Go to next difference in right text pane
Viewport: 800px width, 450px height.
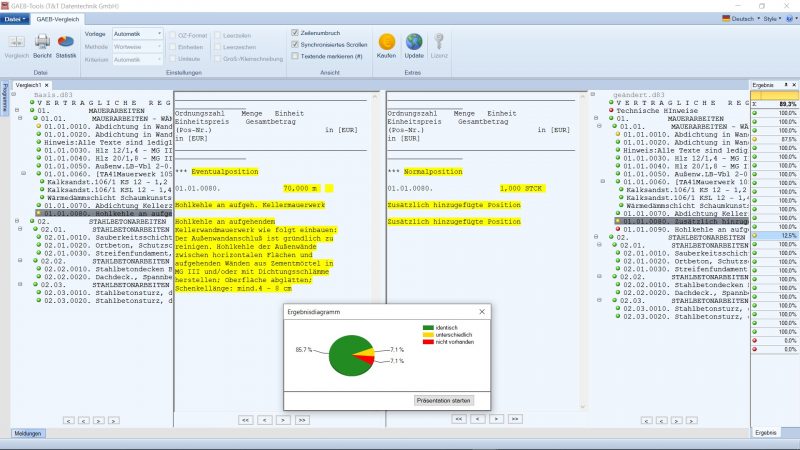(x=496, y=419)
